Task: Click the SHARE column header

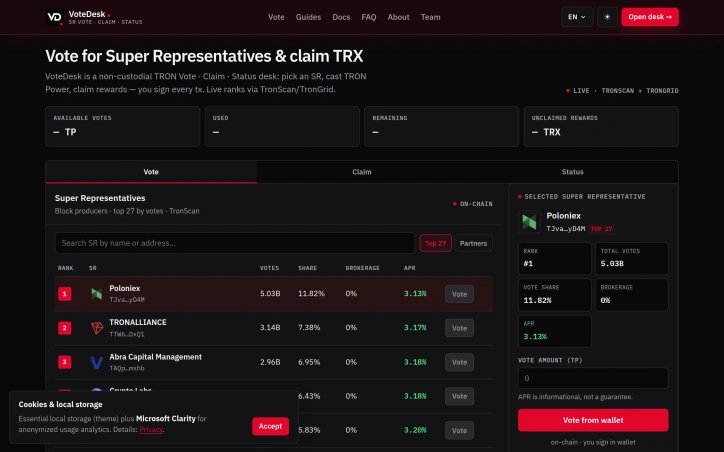Action: click(x=308, y=268)
